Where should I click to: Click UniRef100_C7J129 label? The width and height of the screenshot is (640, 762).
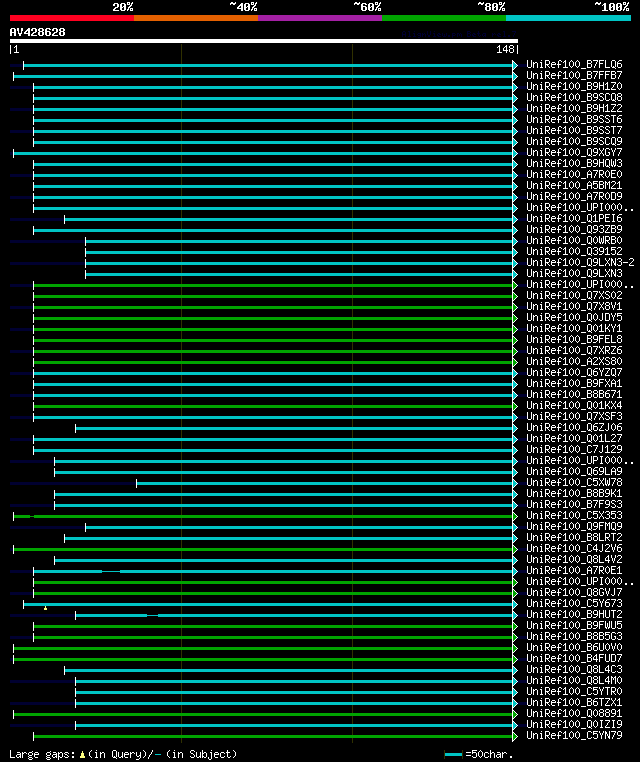coord(574,450)
